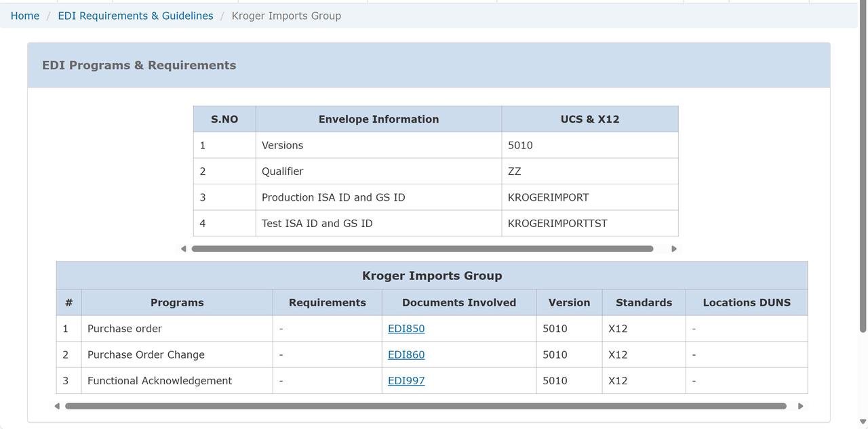Open the EDI997 document link
The height and width of the screenshot is (429, 868).
406,381
